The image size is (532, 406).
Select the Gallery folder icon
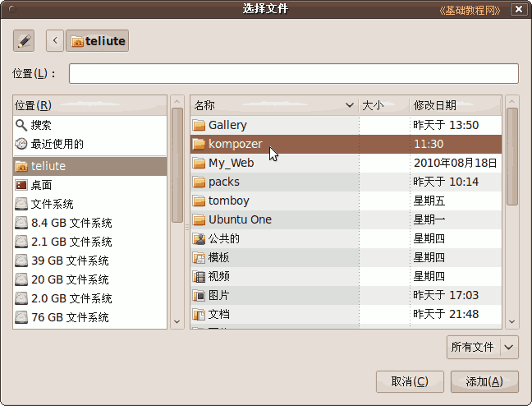199,125
